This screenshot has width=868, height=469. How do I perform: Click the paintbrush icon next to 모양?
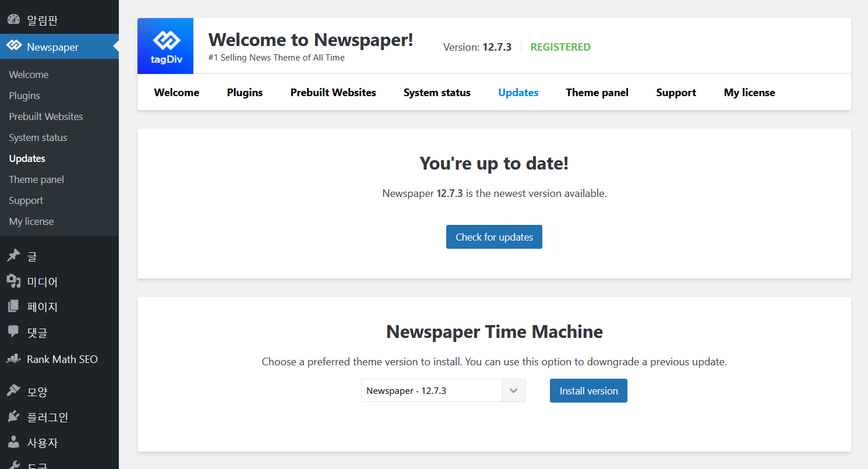click(x=13, y=391)
